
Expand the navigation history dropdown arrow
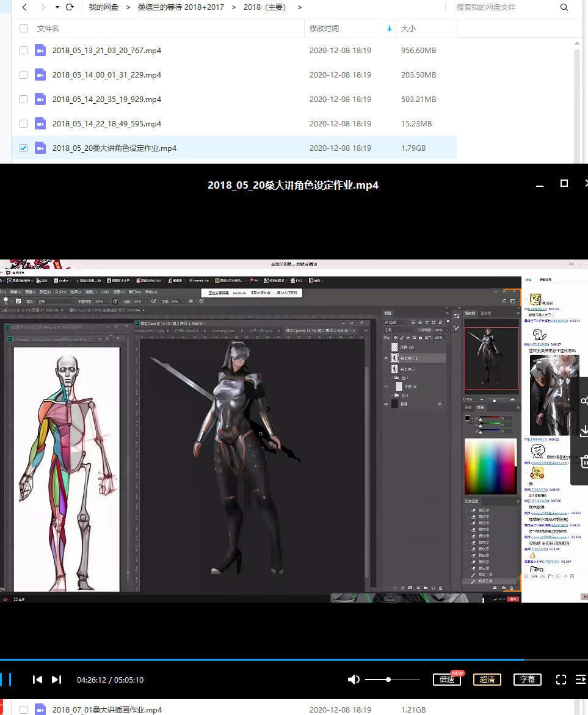(57, 7)
